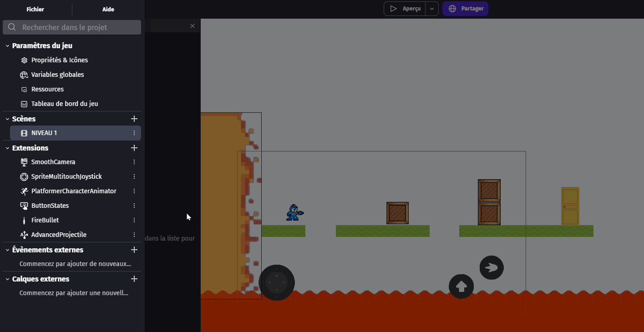Collapse the Paramètres du jeu section
Image resolution: width=644 pixels, height=332 pixels.
pyautogui.click(x=7, y=46)
